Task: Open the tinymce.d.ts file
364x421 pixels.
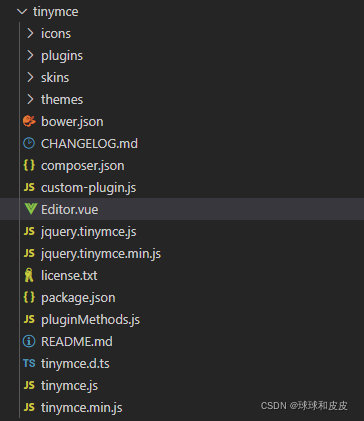Action: [75, 364]
